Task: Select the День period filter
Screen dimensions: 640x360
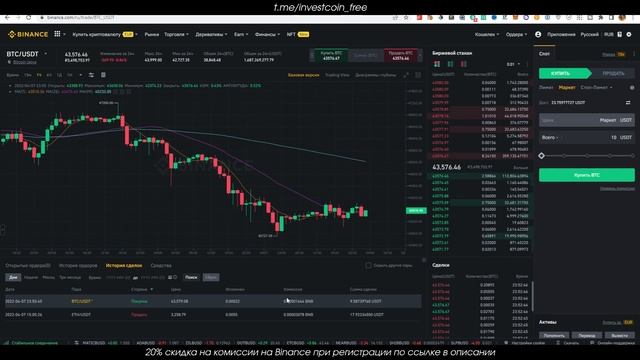Action: (13, 278)
